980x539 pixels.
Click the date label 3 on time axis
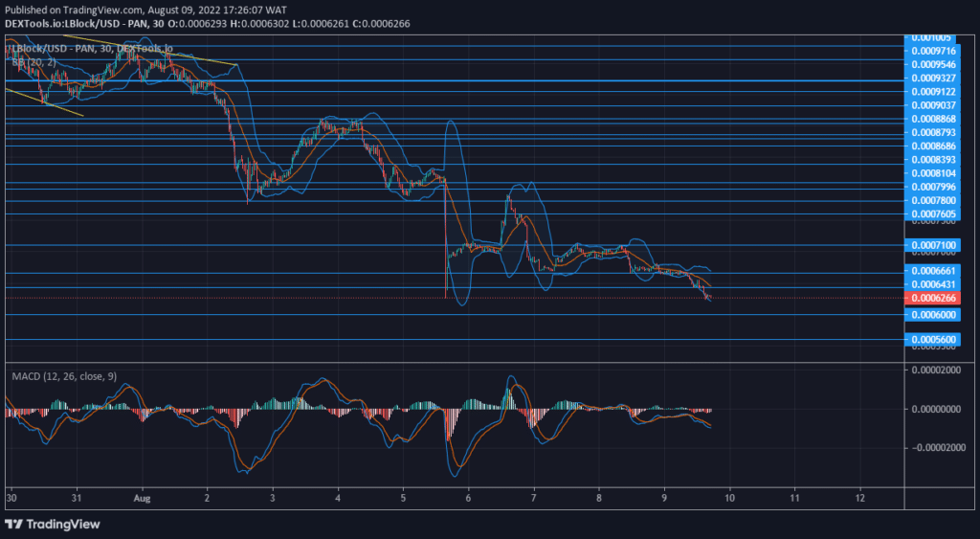(273, 499)
